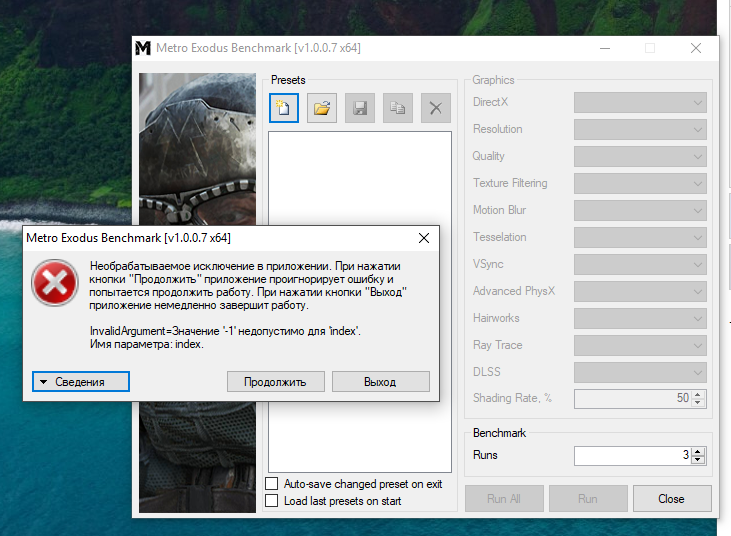Click the red error icon in dialog
The height and width of the screenshot is (536, 731).
[55, 283]
